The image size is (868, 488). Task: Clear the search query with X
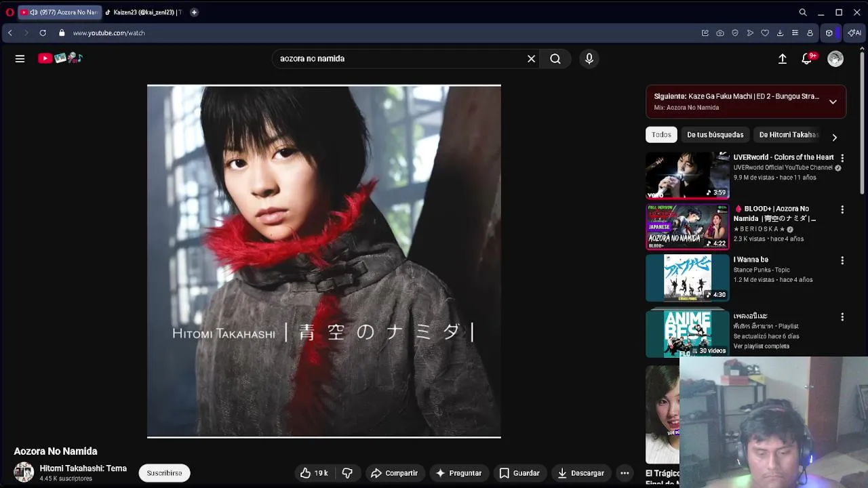[x=532, y=59]
